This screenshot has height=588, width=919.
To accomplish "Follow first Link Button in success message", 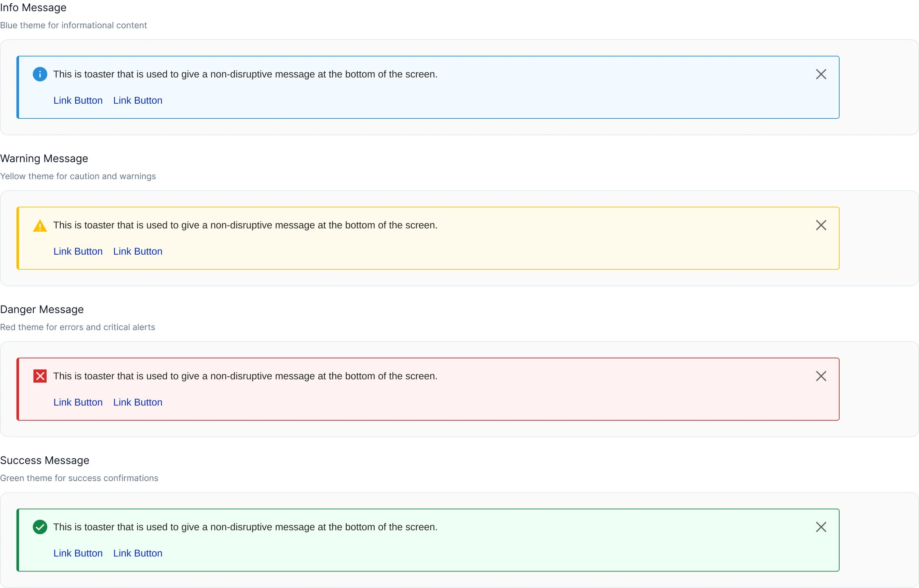I will pos(78,553).
